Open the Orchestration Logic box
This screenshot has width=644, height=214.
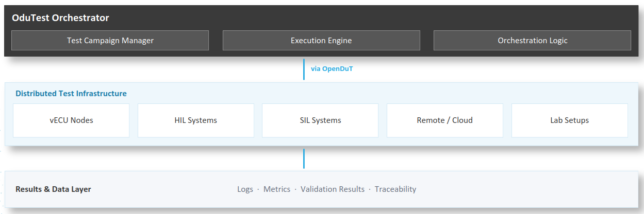(x=532, y=40)
